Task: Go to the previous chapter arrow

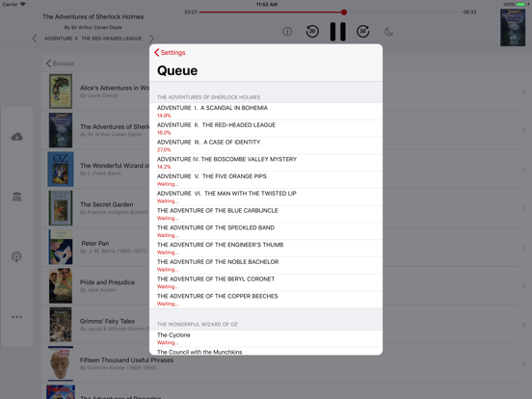Action: 35,39
